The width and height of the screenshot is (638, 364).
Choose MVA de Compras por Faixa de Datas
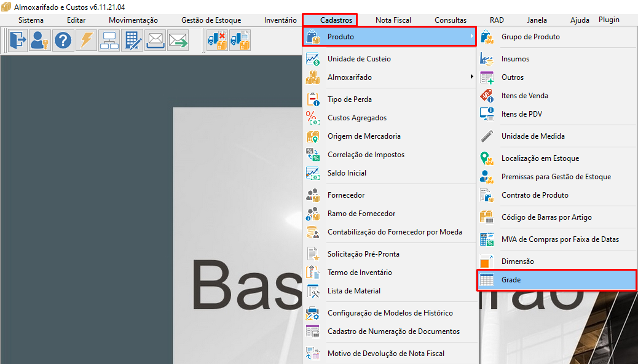(x=557, y=239)
